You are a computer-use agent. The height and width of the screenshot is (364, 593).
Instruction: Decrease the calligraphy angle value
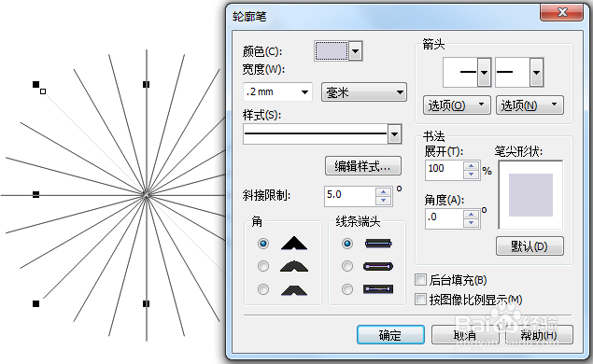click(x=472, y=223)
